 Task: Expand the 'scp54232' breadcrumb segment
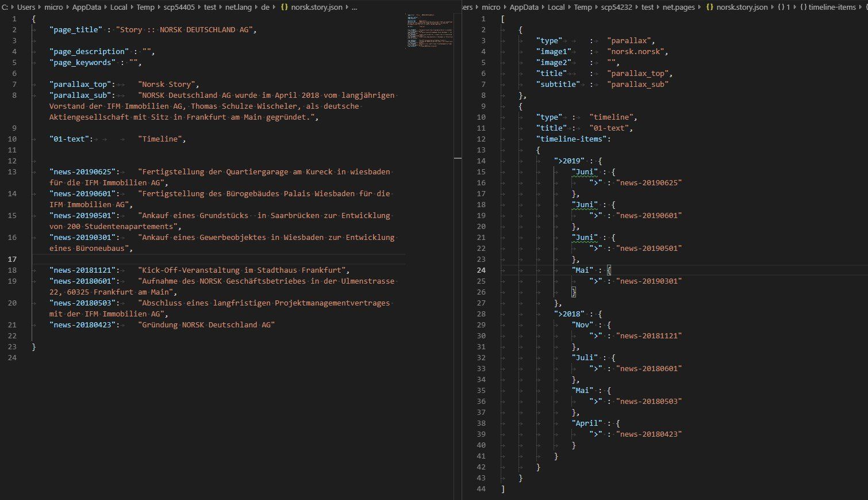(x=617, y=7)
